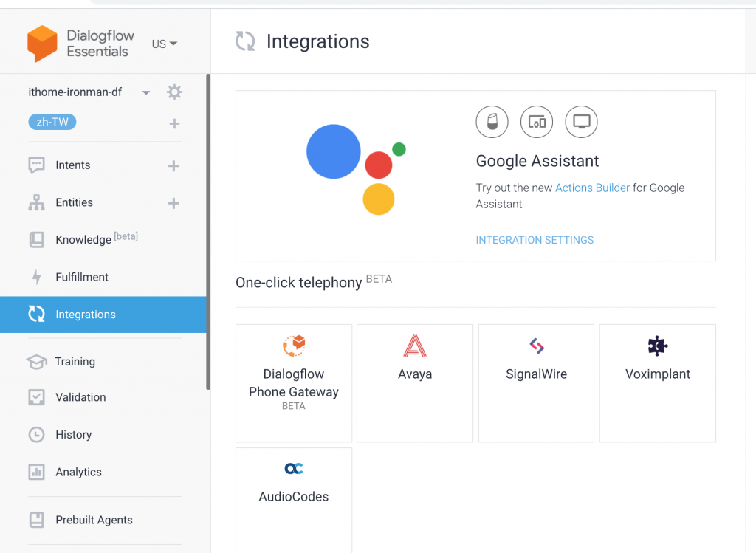This screenshot has width=756, height=553.
Task: Click the Fulfillment lightning bolt icon
Action: tap(37, 277)
